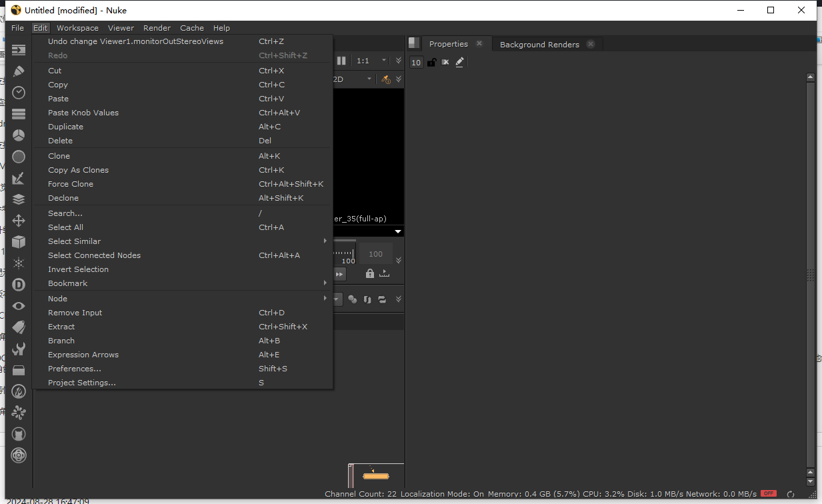Open the Time nodes clock icon

click(x=19, y=93)
